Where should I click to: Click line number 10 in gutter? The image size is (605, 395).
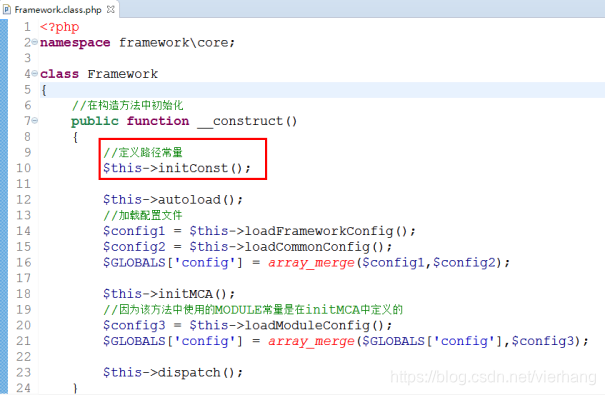pos(23,169)
